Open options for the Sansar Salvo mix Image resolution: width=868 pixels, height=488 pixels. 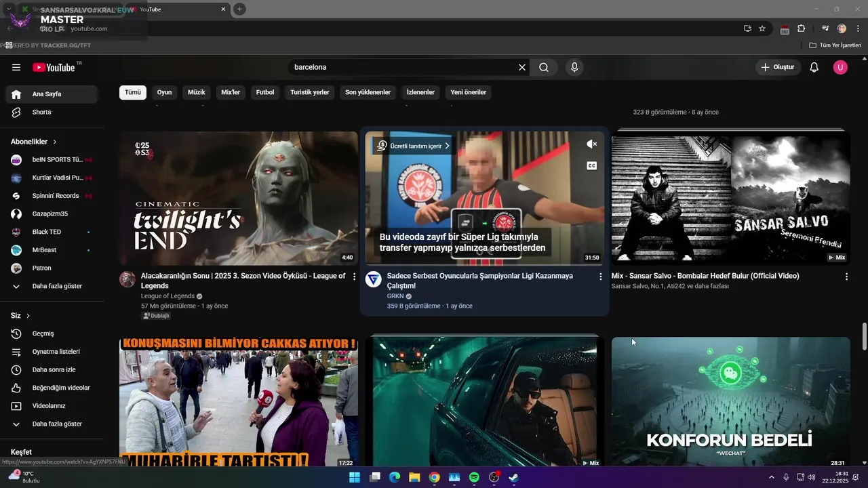coord(846,277)
